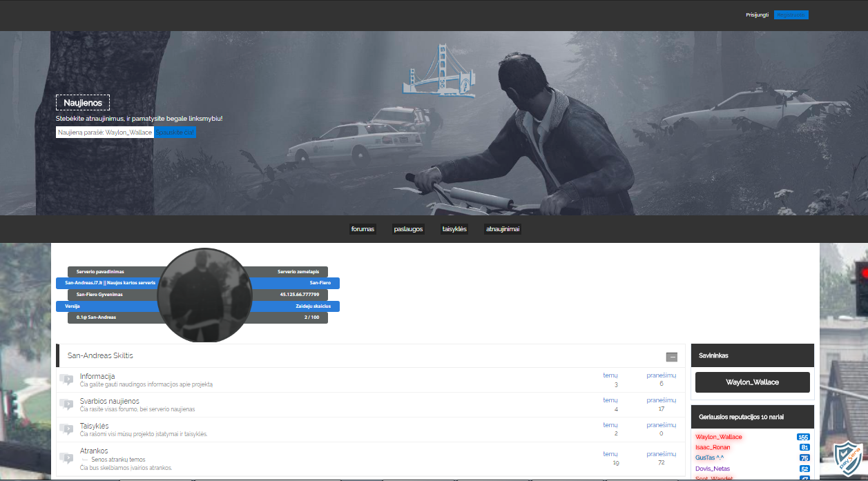Open the Waylon_Wallace owner button

point(753,382)
